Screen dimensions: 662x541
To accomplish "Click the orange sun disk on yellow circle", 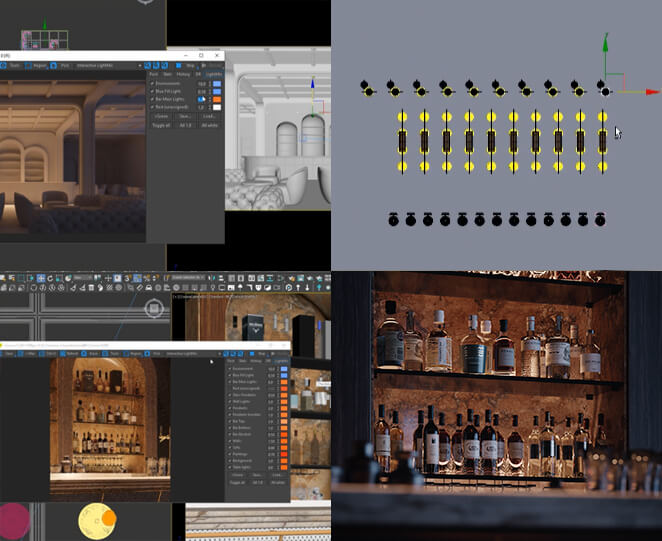I will [x=108, y=519].
